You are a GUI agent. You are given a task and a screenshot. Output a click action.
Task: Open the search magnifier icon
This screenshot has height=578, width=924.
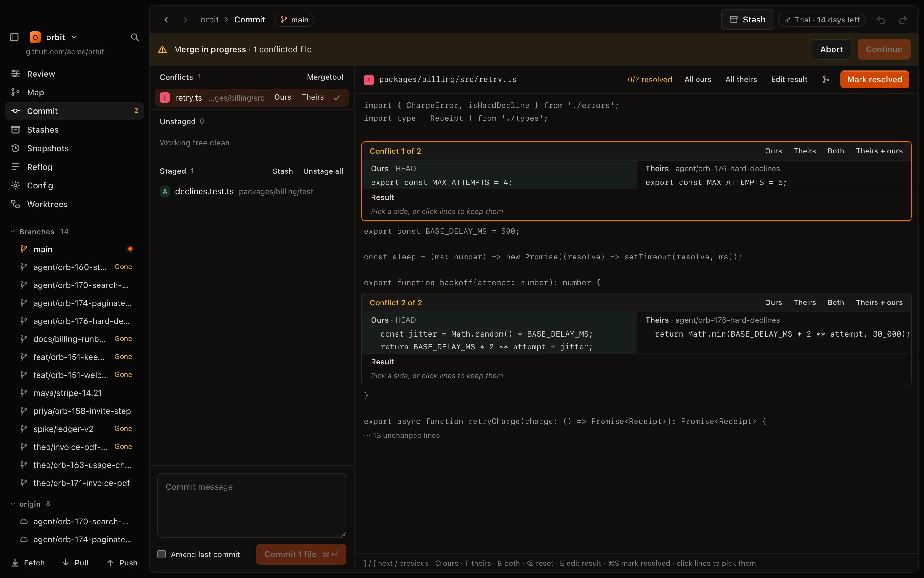tap(134, 37)
